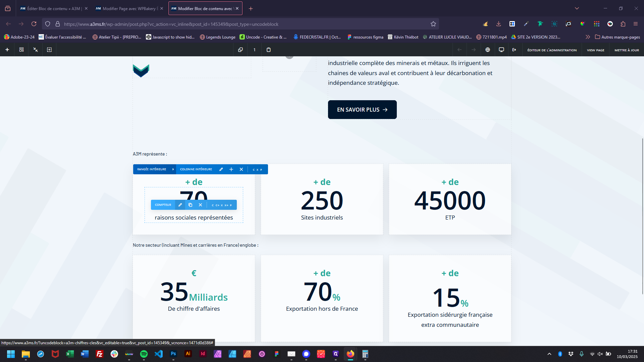Show more bookmarks chevron
644x362 pixels.
pos(588,37)
